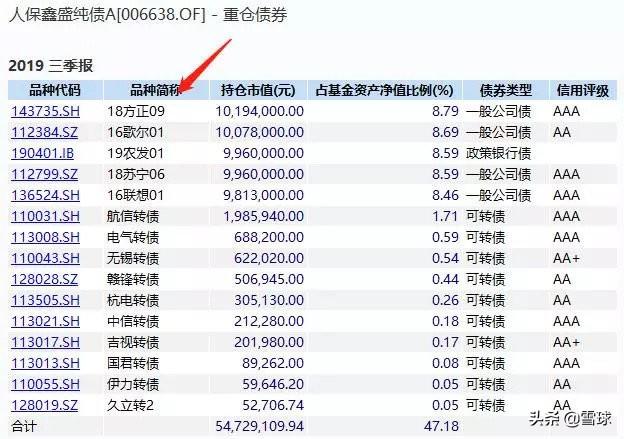624x439 pixels.
Task: Open the 112799.SZ bond link
Action: coord(45,174)
